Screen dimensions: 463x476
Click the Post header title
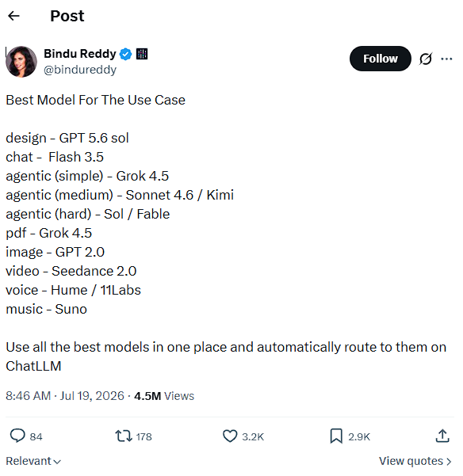tap(67, 16)
